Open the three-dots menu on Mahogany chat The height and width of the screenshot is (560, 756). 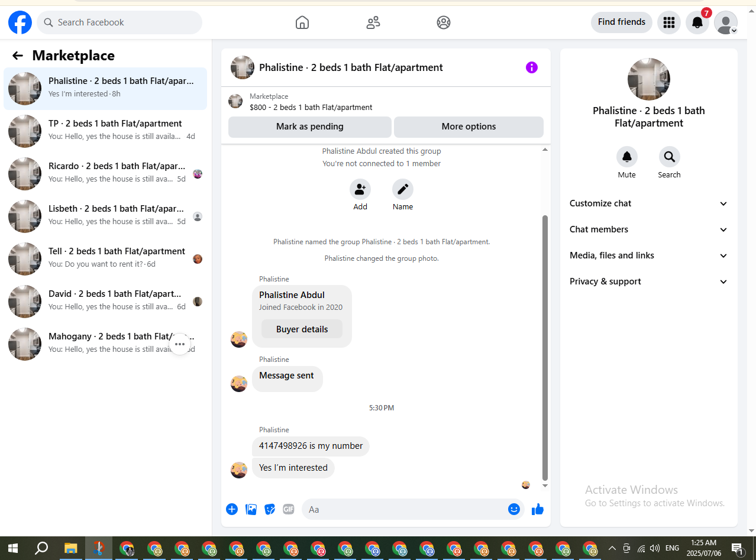180,344
